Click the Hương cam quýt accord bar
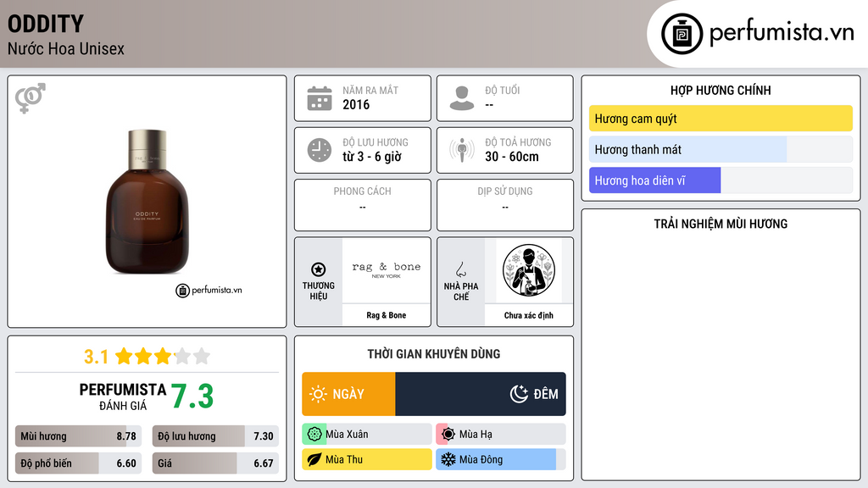 click(x=721, y=119)
